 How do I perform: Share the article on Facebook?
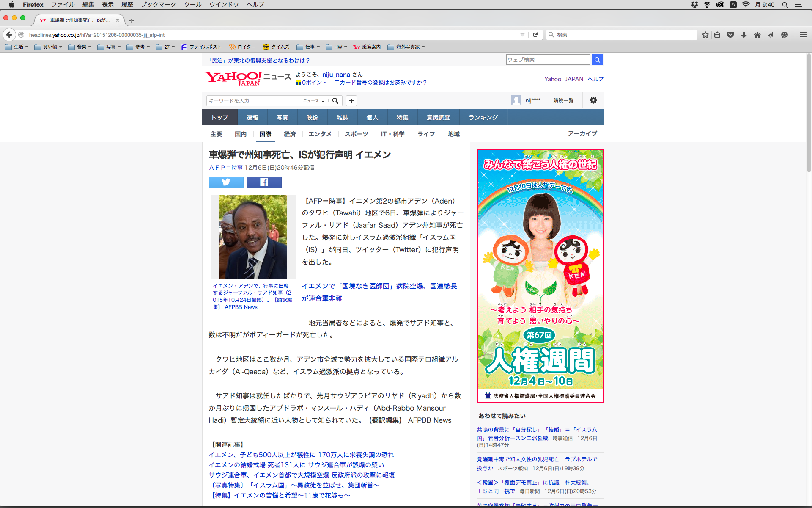[264, 182]
